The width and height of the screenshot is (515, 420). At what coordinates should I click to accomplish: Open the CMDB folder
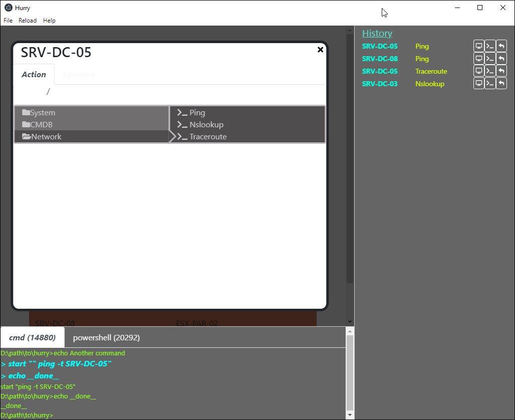coord(40,124)
